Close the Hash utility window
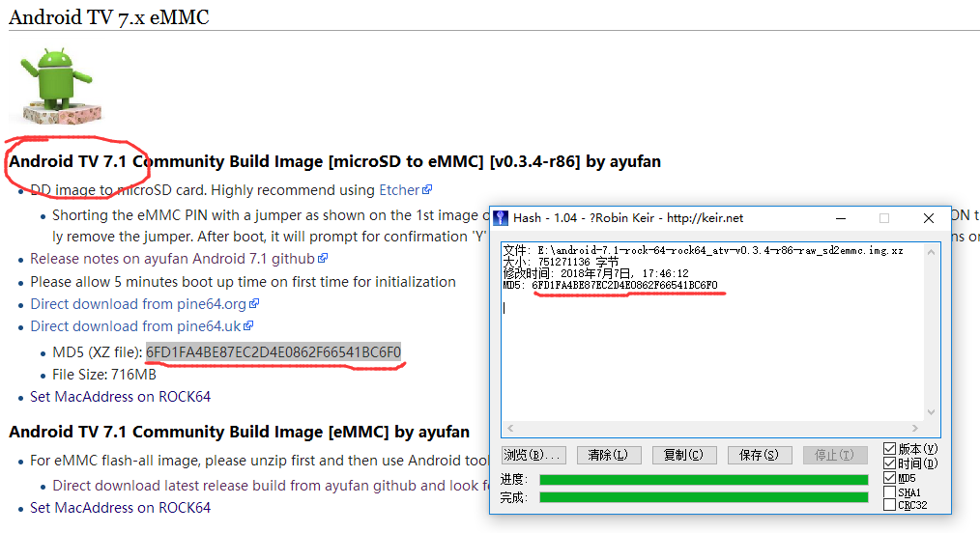Image resolution: width=980 pixels, height=533 pixels. (x=929, y=218)
